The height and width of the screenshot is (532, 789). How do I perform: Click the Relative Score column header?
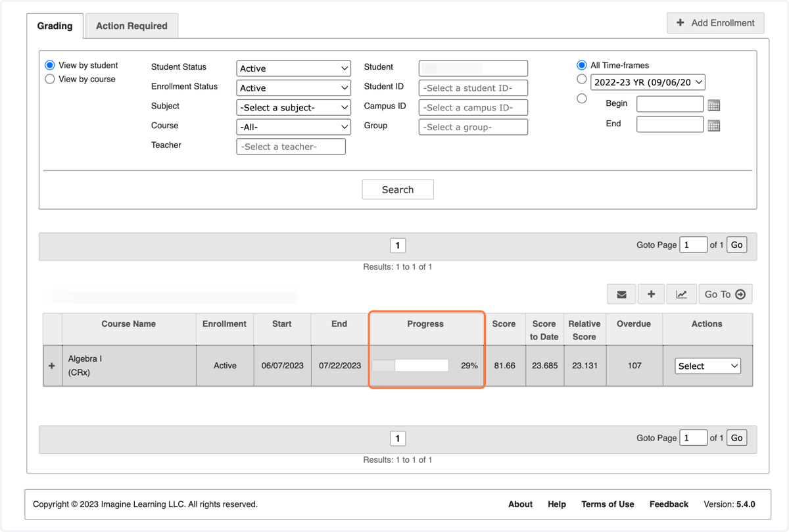[x=585, y=330]
